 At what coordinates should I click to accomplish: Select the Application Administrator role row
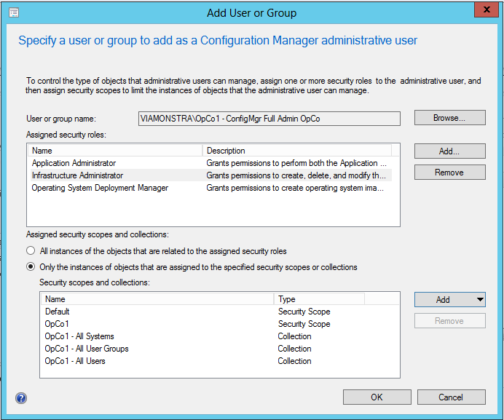click(x=210, y=163)
